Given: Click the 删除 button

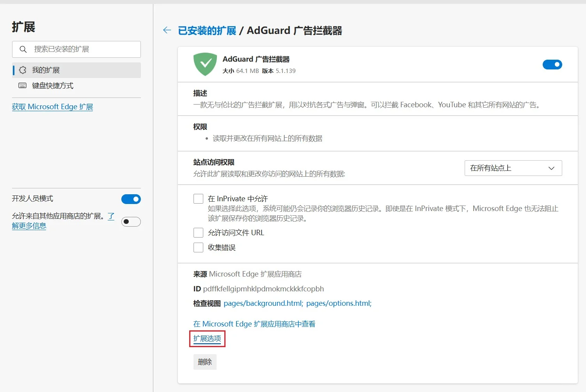Looking at the screenshot, I should click(205, 362).
